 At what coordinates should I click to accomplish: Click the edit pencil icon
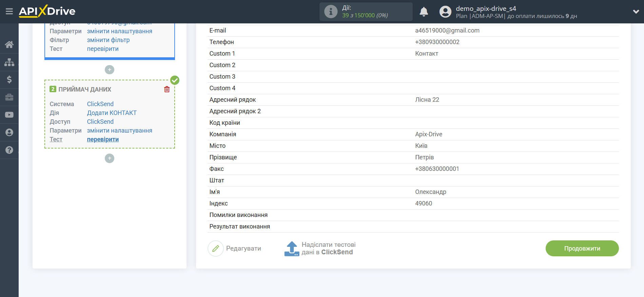pyautogui.click(x=216, y=249)
